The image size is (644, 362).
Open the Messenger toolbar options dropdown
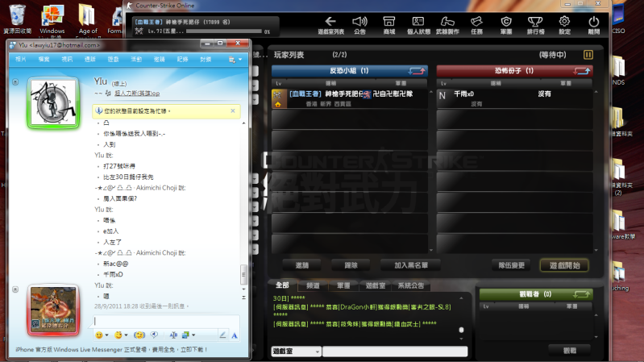tap(235, 60)
